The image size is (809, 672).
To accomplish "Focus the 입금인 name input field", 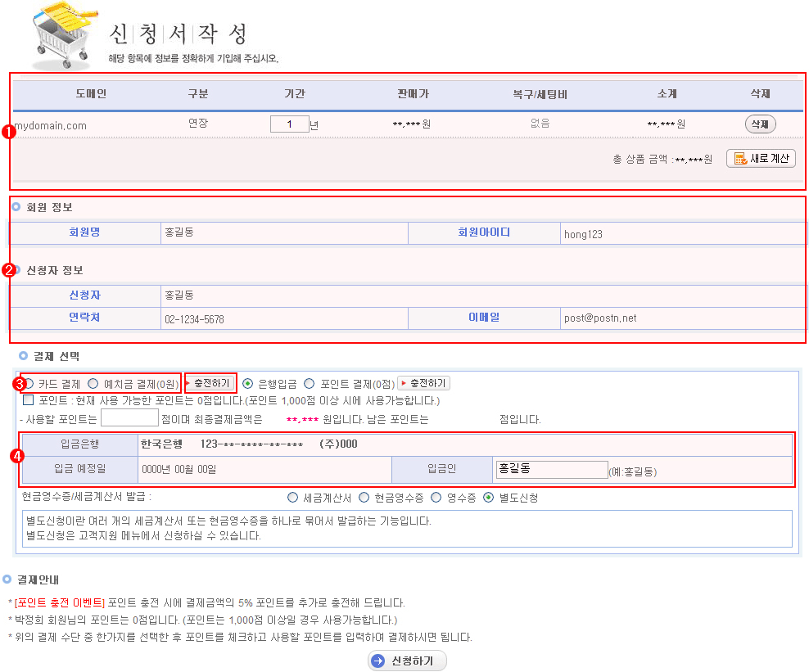I will pos(549,469).
